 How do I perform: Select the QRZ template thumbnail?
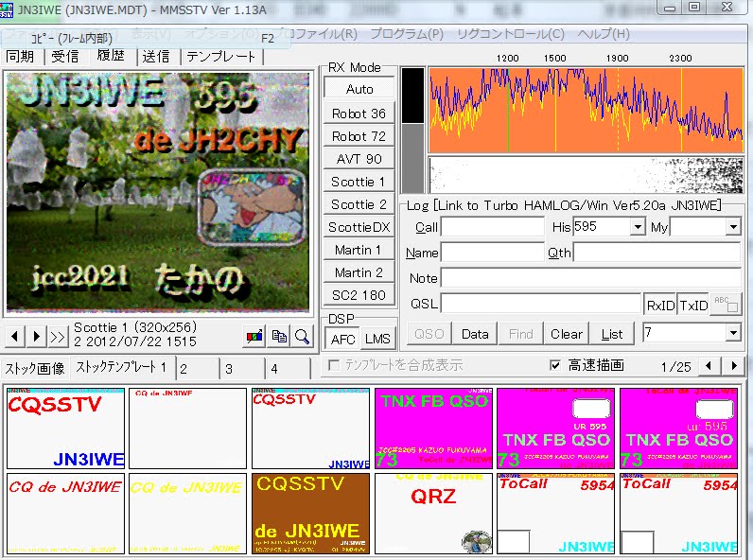[x=433, y=514]
